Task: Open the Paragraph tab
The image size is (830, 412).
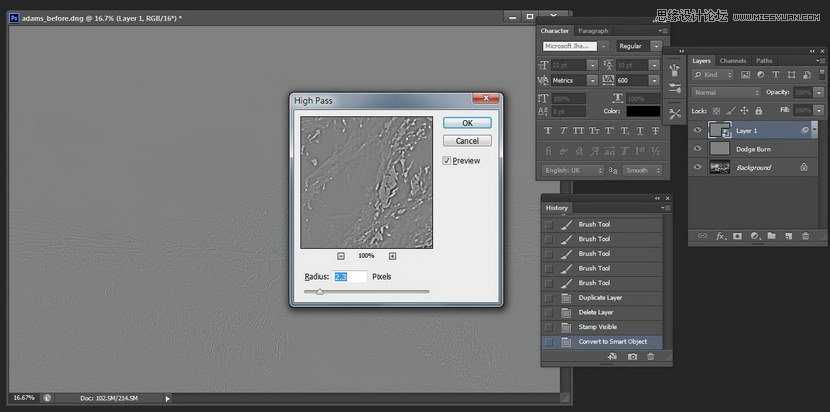Action: click(x=593, y=31)
